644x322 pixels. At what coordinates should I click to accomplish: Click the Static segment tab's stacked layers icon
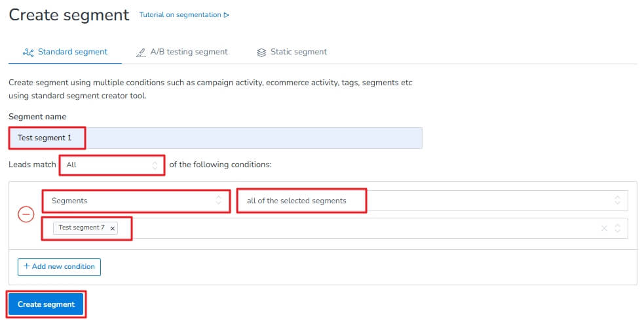[x=261, y=52]
